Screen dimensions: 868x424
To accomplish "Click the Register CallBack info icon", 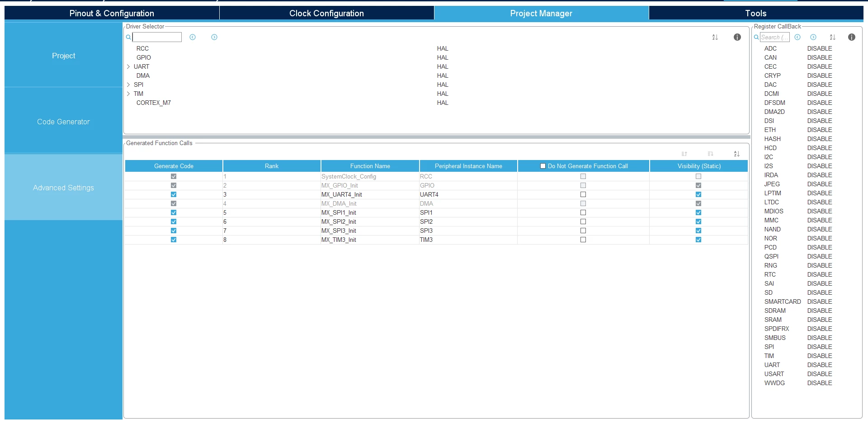I will [x=852, y=37].
